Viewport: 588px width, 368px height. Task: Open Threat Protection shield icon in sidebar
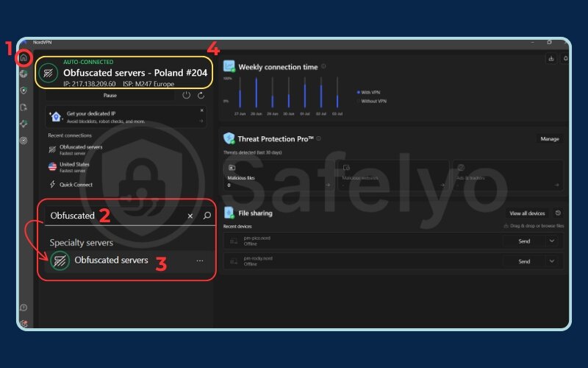tap(24, 91)
